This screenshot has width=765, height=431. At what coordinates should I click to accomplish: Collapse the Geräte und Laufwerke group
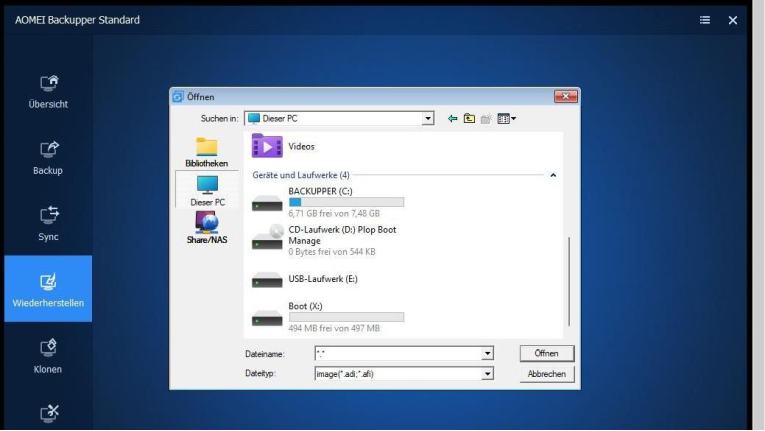tap(553, 175)
